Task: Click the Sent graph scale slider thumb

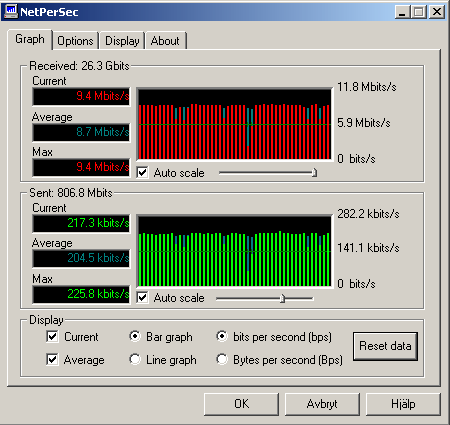Action: click(x=282, y=298)
